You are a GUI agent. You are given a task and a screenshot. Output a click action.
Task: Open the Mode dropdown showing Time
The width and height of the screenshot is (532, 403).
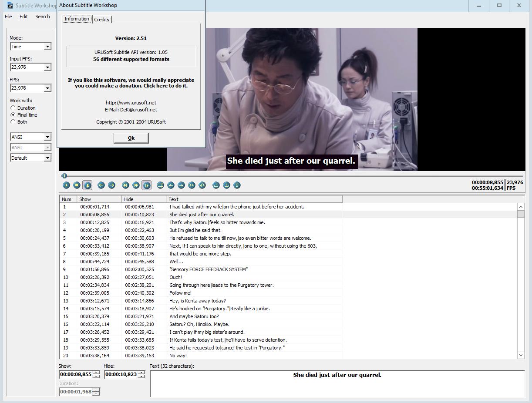pyautogui.click(x=30, y=47)
